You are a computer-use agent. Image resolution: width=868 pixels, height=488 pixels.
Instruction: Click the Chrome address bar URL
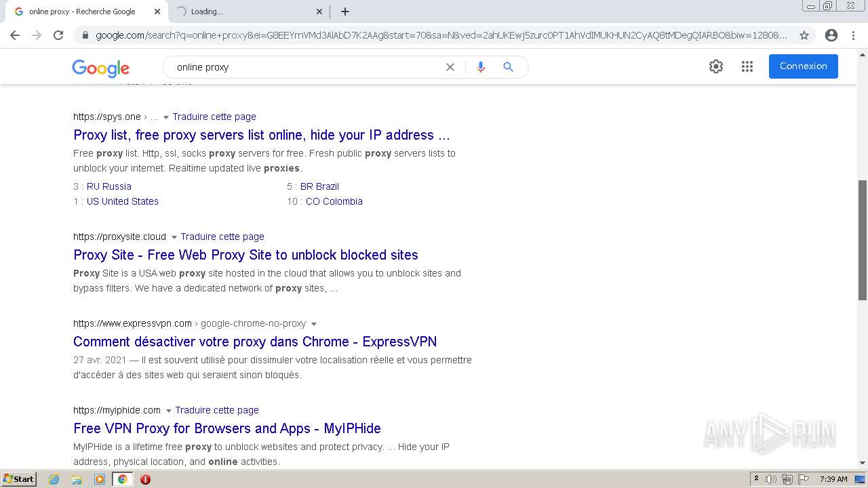[441, 35]
